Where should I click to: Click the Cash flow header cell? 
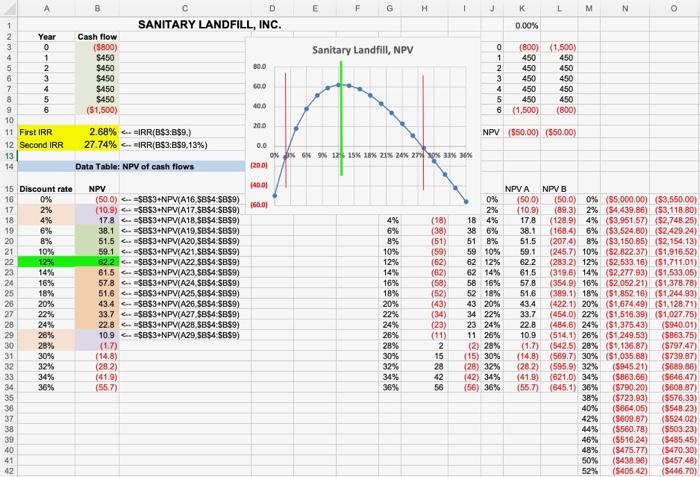tap(97, 37)
